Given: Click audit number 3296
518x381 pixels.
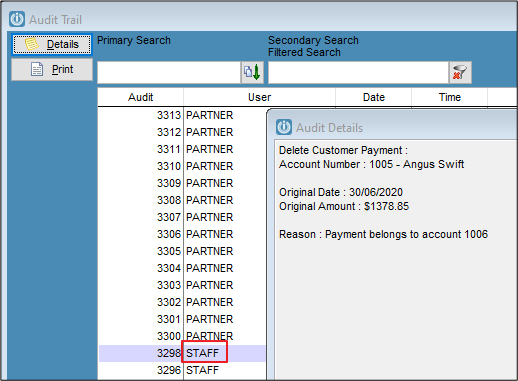Looking at the screenshot, I should tap(169, 370).
